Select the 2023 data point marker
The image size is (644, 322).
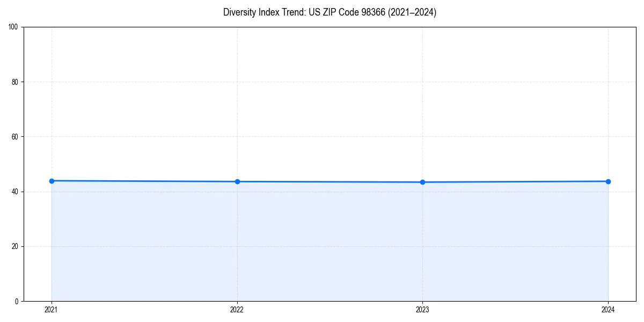(x=422, y=182)
